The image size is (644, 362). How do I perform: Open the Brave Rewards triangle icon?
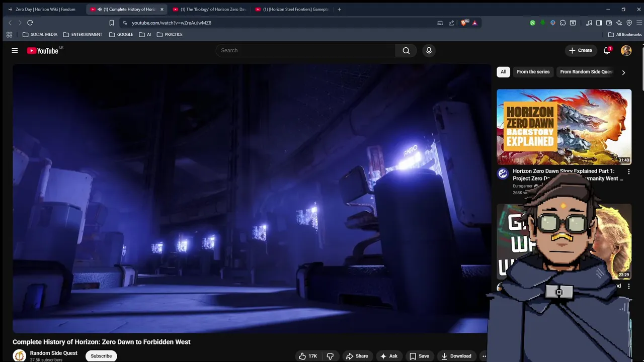point(474,23)
